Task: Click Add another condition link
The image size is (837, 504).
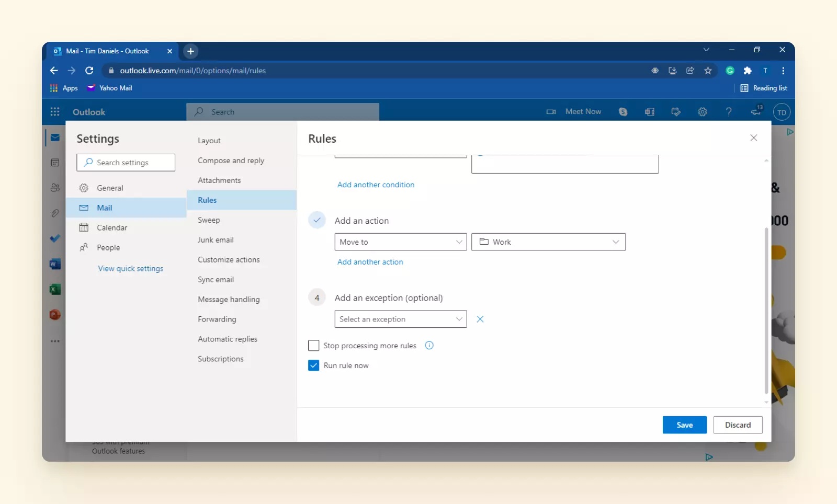Action: pos(376,185)
